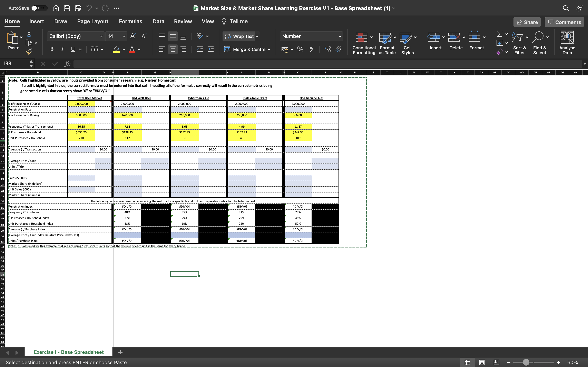Expand the Font size dropdown
This screenshot has height=367, width=588.
[x=125, y=36]
